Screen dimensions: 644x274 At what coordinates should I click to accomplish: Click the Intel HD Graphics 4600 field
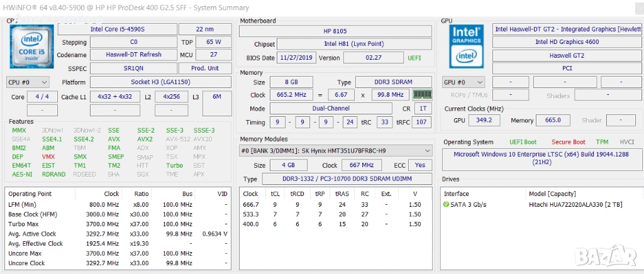[x=567, y=41]
